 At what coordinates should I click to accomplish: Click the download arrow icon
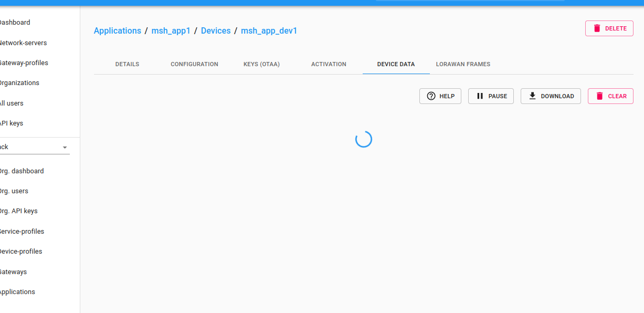tap(532, 96)
